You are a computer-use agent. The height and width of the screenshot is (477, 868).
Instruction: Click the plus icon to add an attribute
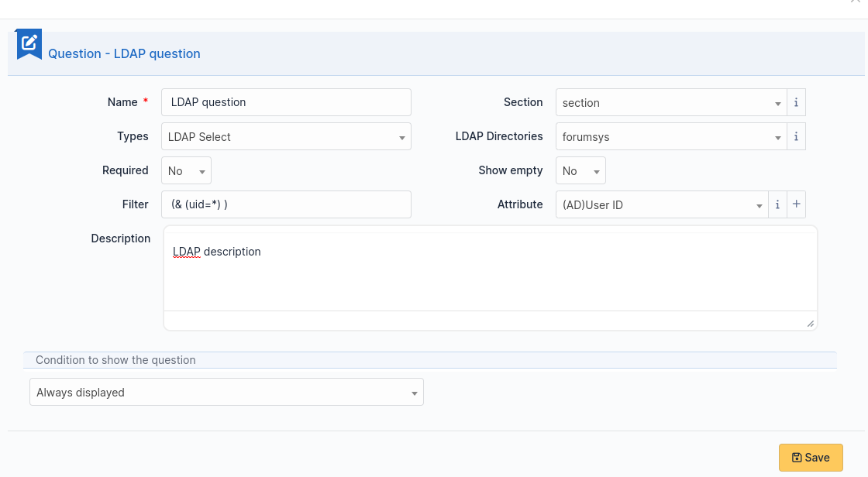tap(796, 204)
